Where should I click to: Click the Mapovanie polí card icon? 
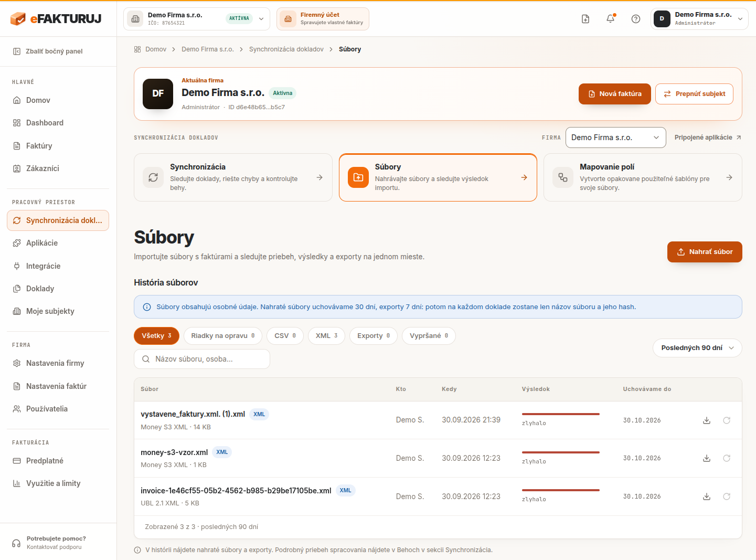(563, 177)
